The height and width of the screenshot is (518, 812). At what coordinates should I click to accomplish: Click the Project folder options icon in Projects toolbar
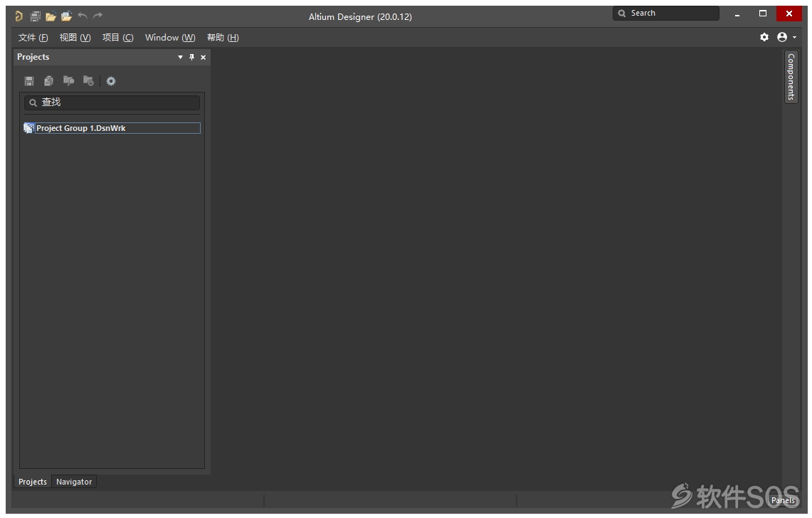[88, 81]
